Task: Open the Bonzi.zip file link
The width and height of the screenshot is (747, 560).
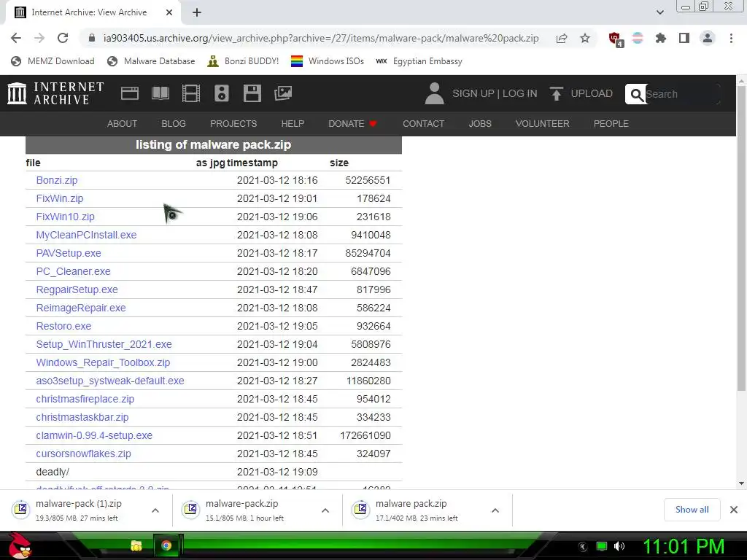Action: click(57, 180)
